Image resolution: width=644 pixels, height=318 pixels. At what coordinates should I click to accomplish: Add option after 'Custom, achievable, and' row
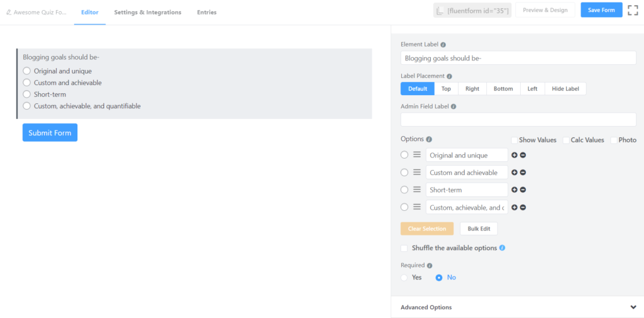[x=514, y=207]
